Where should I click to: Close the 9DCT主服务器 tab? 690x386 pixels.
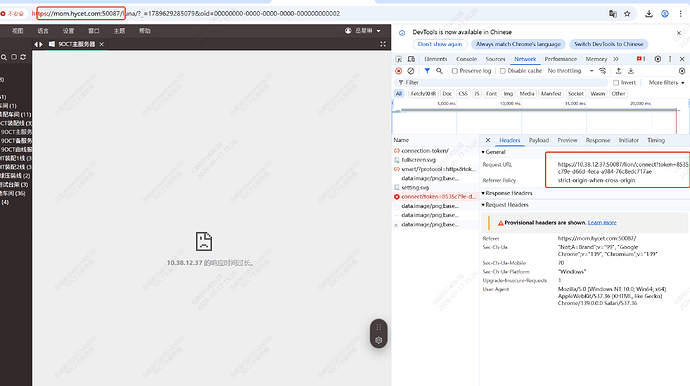pos(102,44)
